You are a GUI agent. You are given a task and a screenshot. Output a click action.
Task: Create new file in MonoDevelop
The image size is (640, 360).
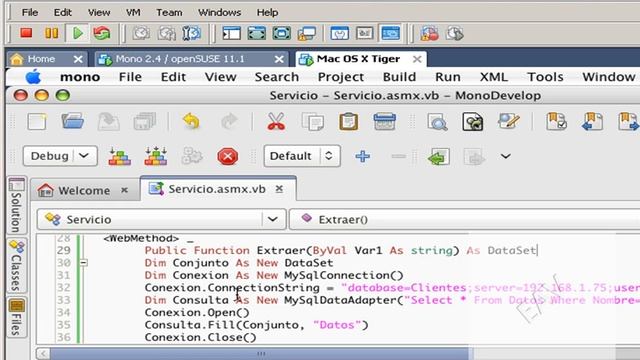(x=37, y=122)
